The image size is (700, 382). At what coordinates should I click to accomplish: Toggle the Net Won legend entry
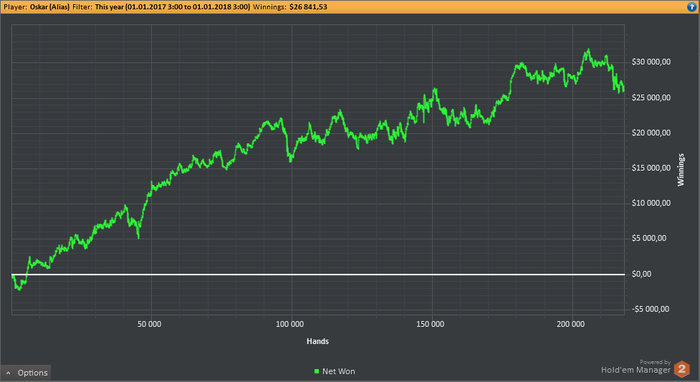click(334, 371)
